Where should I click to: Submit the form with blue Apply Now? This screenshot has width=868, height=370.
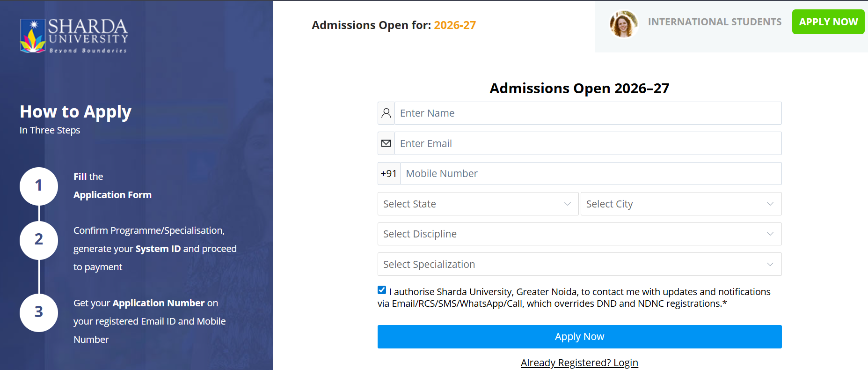pos(579,337)
